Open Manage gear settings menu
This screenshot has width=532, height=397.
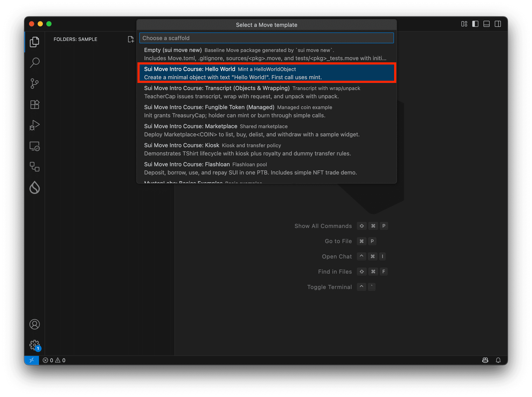point(35,345)
